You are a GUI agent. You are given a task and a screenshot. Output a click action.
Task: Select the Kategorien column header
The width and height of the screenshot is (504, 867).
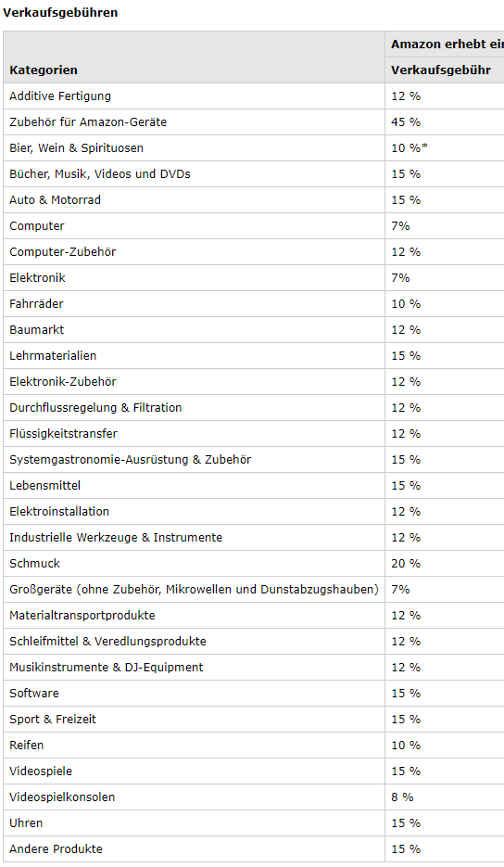point(44,70)
